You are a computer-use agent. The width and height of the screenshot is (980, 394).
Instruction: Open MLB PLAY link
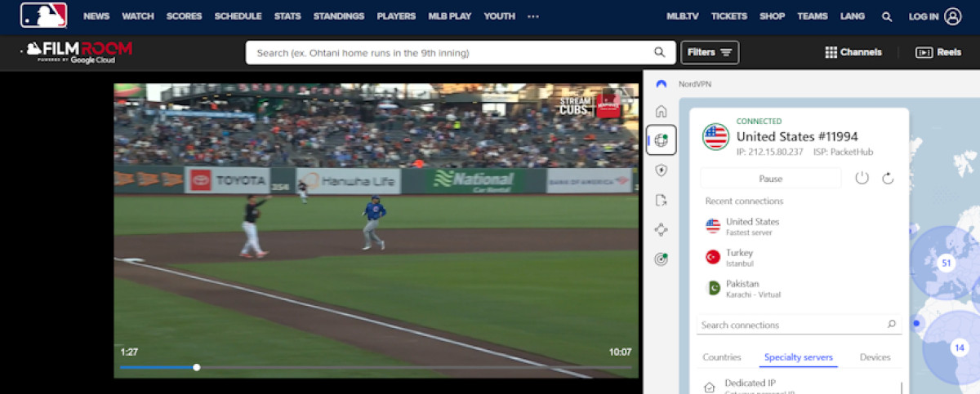449,16
